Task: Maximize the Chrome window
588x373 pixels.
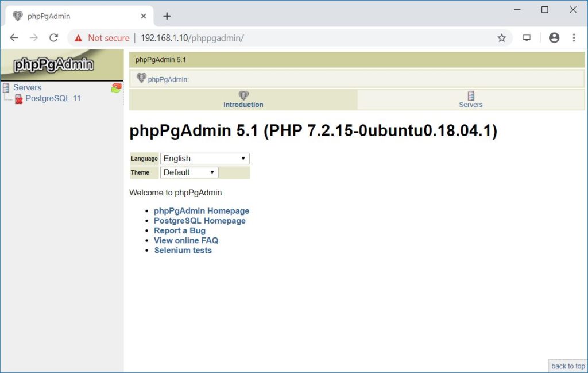Action: [x=545, y=10]
